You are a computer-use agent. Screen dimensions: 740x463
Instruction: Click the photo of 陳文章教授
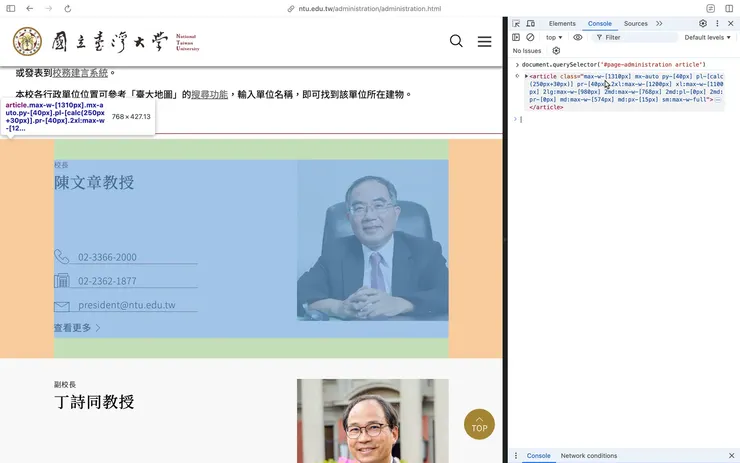[x=372, y=240]
